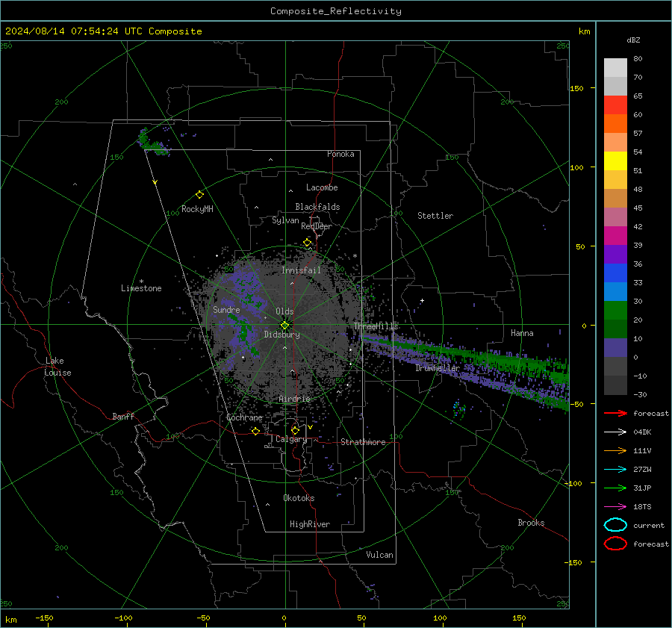This screenshot has width=672, height=628.
Task: Click the yellow diamond marker below RedDeer
Action: coord(307,243)
